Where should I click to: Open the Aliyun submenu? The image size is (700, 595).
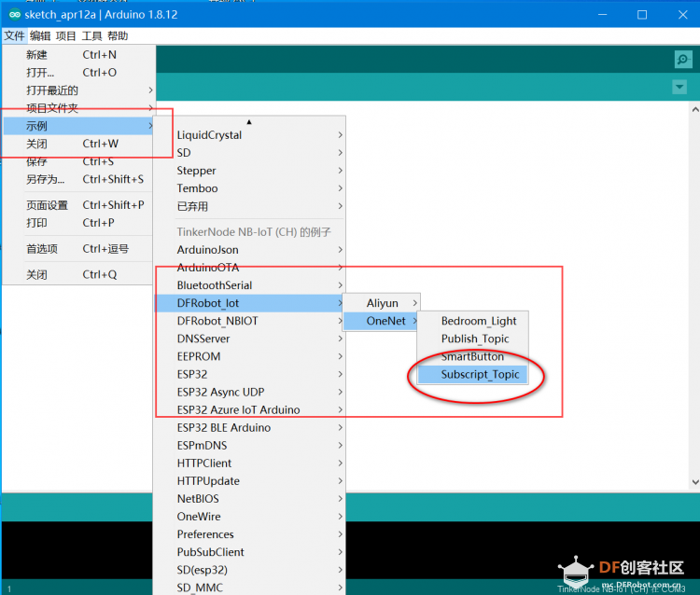pyautogui.click(x=382, y=303)
